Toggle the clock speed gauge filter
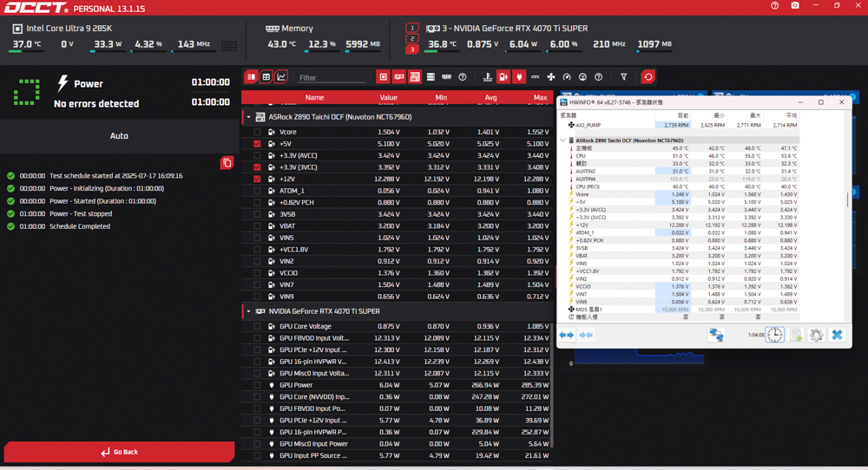 [x=567, y=77]
